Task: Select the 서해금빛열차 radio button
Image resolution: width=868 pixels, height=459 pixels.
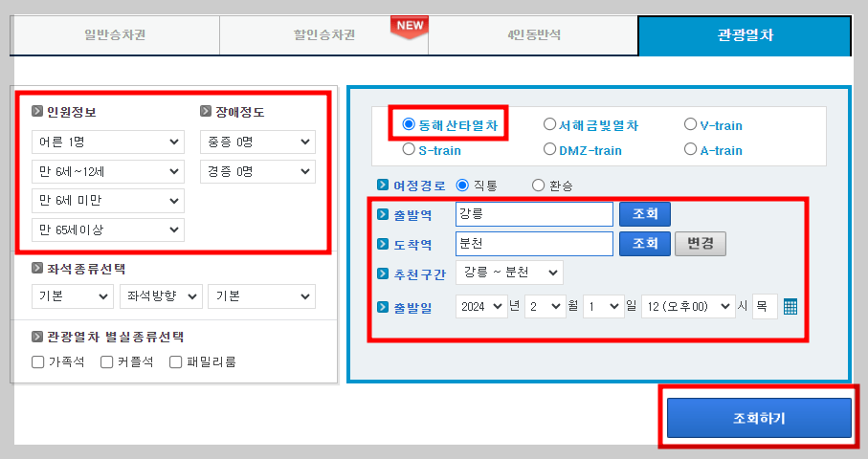Action: click(x=549, y=124)
